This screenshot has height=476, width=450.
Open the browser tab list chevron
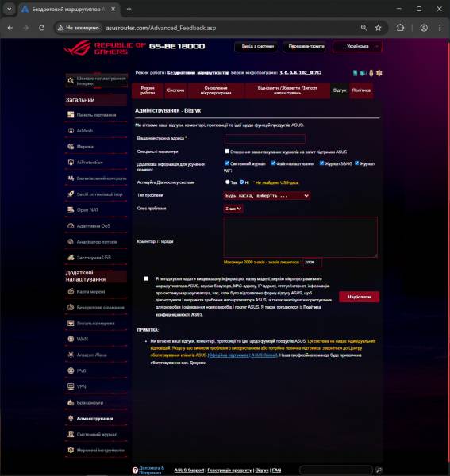[x=9, y=9]
